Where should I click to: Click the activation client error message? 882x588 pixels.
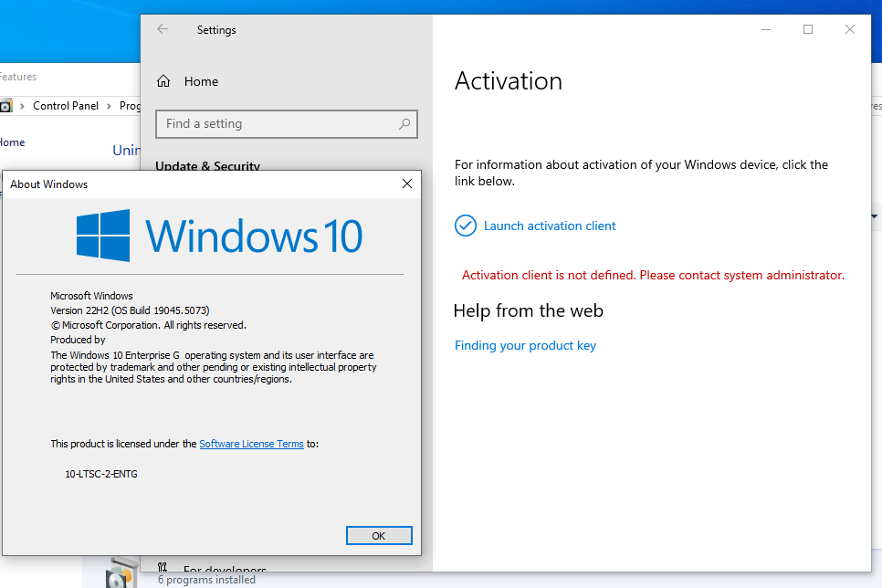653,275
